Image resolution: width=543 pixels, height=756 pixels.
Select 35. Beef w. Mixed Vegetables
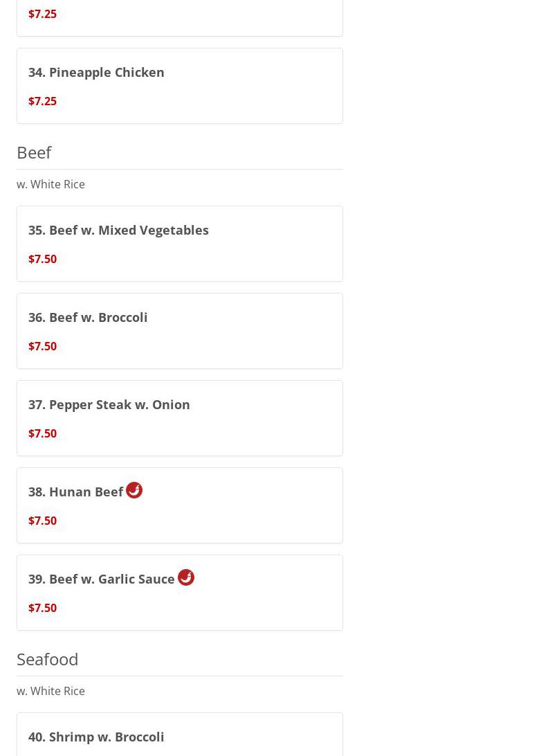pyautogui.click(x=118, y=230)
